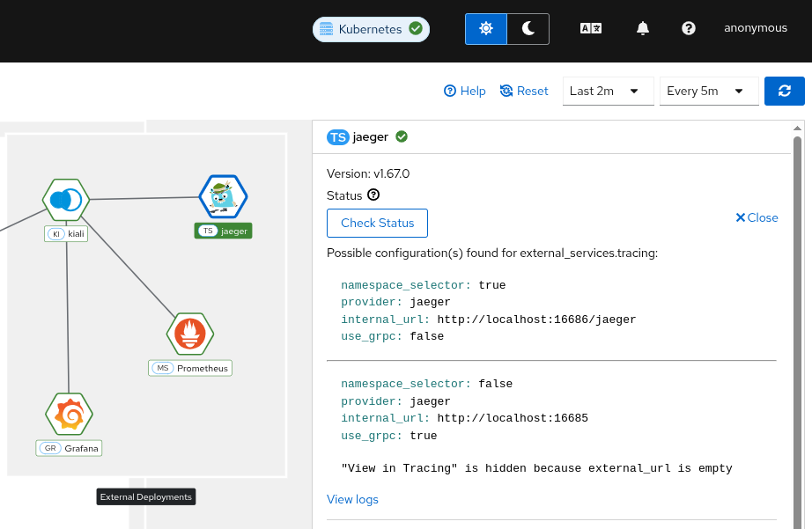Click internal_url http://localhost:16685 value
Viewport: 812px width, 529px height.
tap(513, 418)
